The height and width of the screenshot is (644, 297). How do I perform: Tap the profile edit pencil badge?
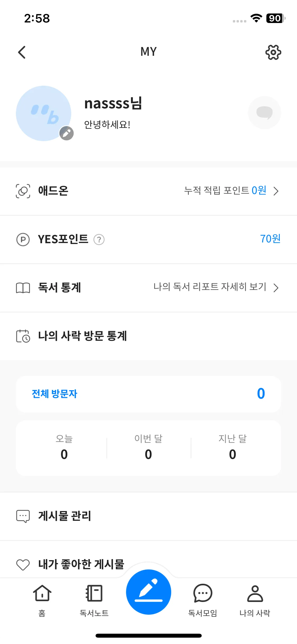coord(67,133)
